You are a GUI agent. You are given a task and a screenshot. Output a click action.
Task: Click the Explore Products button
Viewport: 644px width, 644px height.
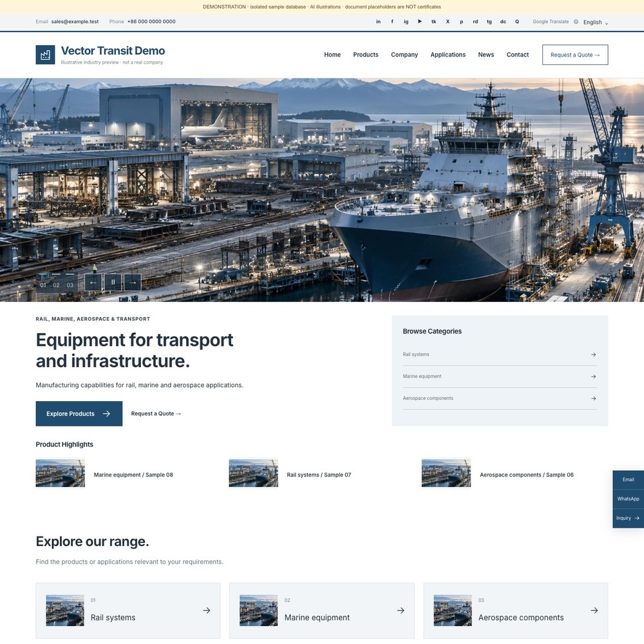click(79, 413)
